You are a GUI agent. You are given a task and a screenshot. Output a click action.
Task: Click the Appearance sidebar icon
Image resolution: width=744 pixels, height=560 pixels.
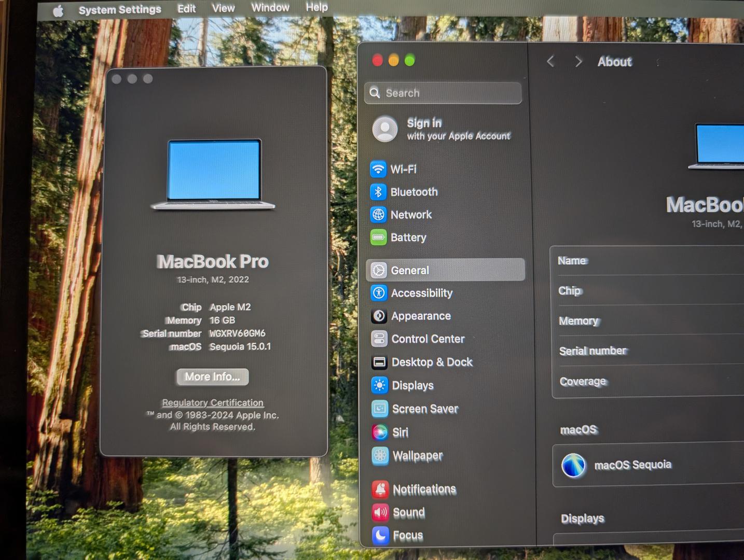click(379, 316)
